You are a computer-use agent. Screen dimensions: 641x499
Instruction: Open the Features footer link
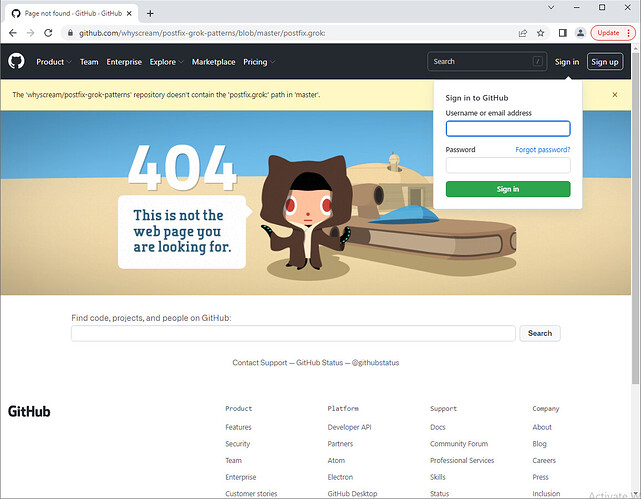click(x=238, y=427)
